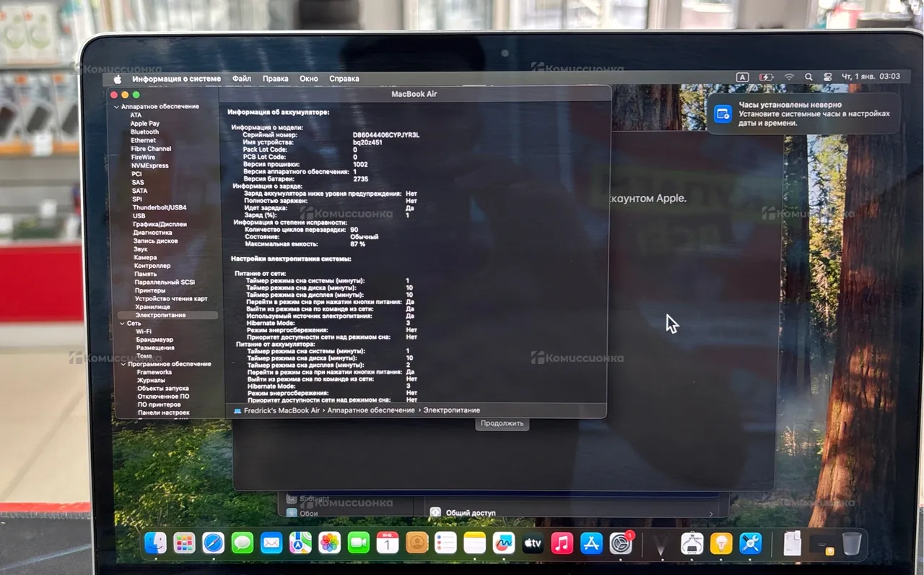Launch Safari from the Dock
Screen dimensions: 924x575
pos(213,542)
